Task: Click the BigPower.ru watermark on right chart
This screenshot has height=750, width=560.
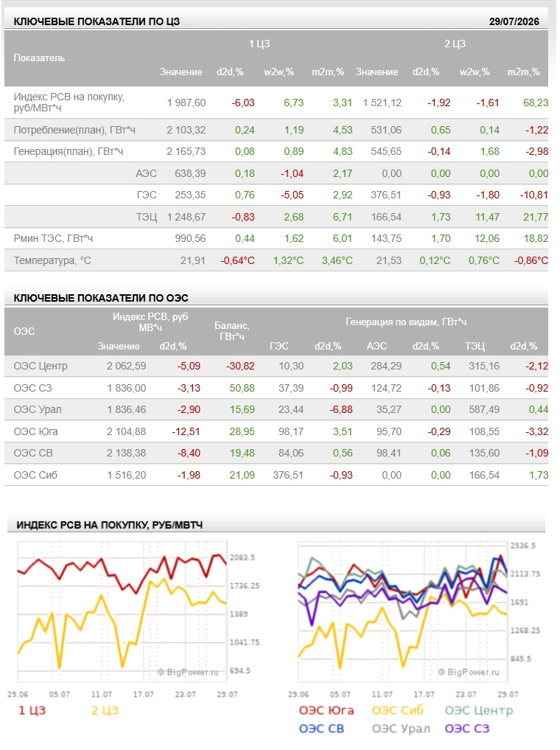Action: 468,672
